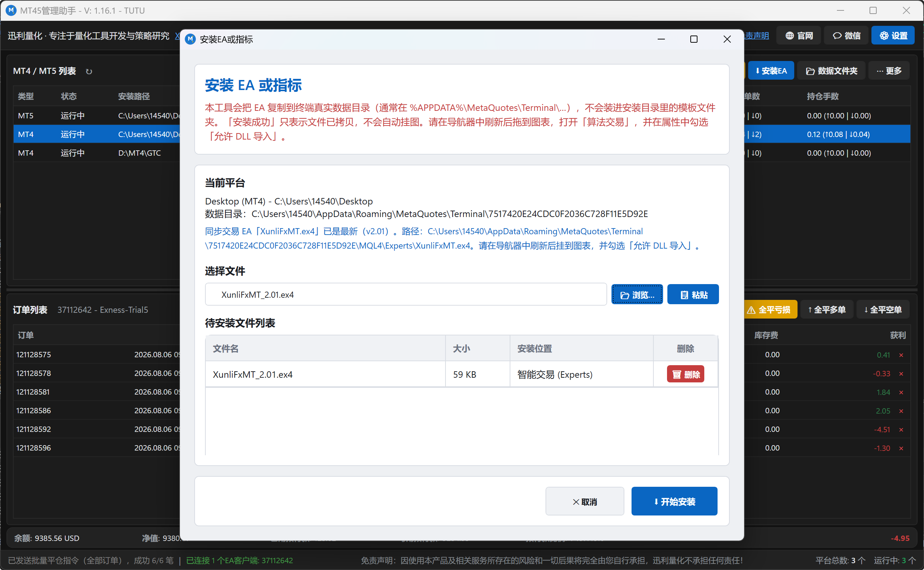Select order 121128592 in the order list
924x570 pixels.
pyautogui.click(x=97, y=429)
